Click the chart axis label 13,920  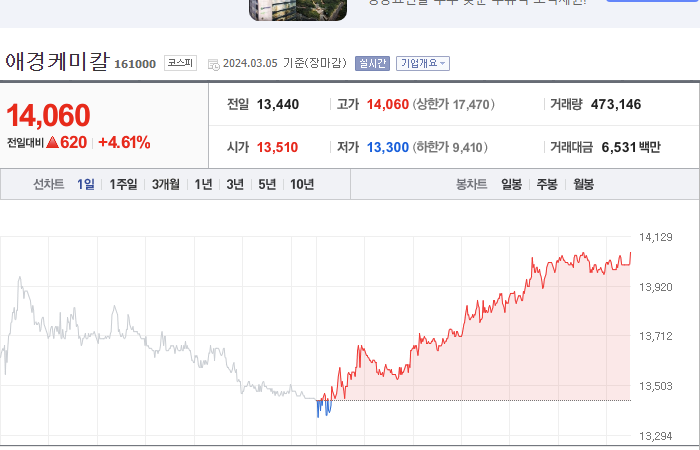point(655,287)
